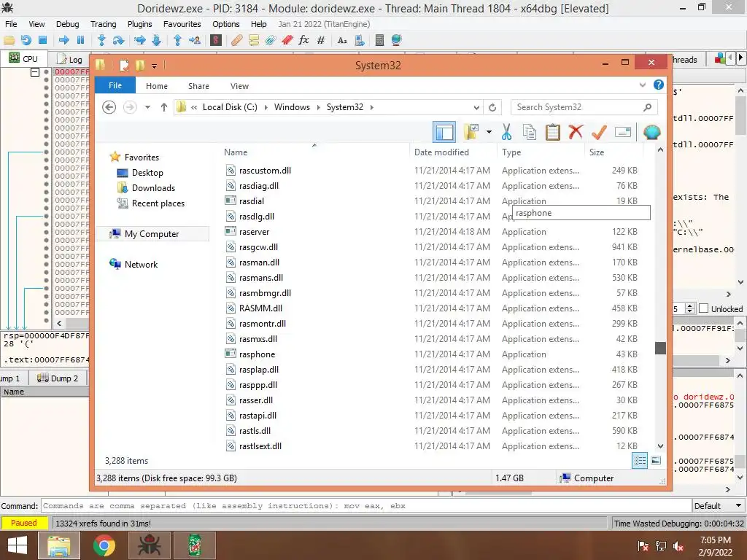
Task: Click the Run to user code icon
Action: click(x=195, y=40)
